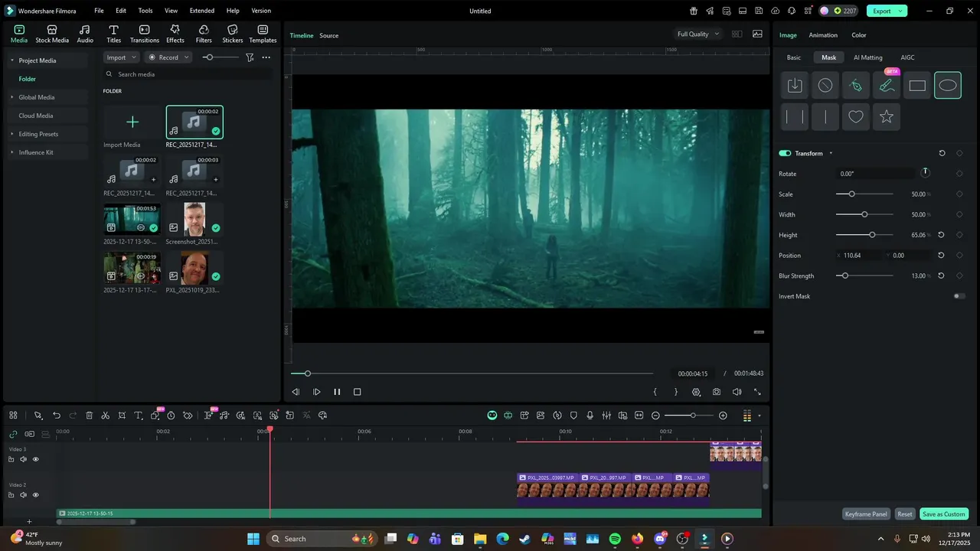Screen dimensions: 980x551
Task: Open the timeline layout grid icon
Action: (x=13, y=416)
